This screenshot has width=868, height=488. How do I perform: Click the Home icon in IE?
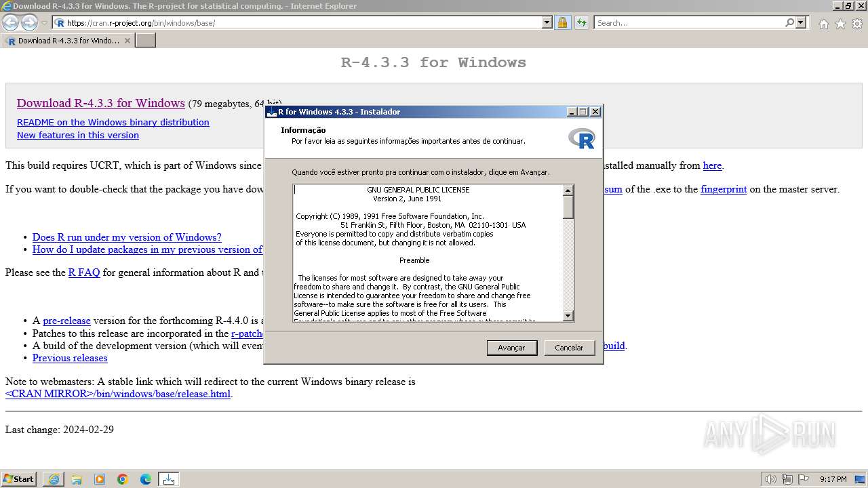[x=823, y=24]
